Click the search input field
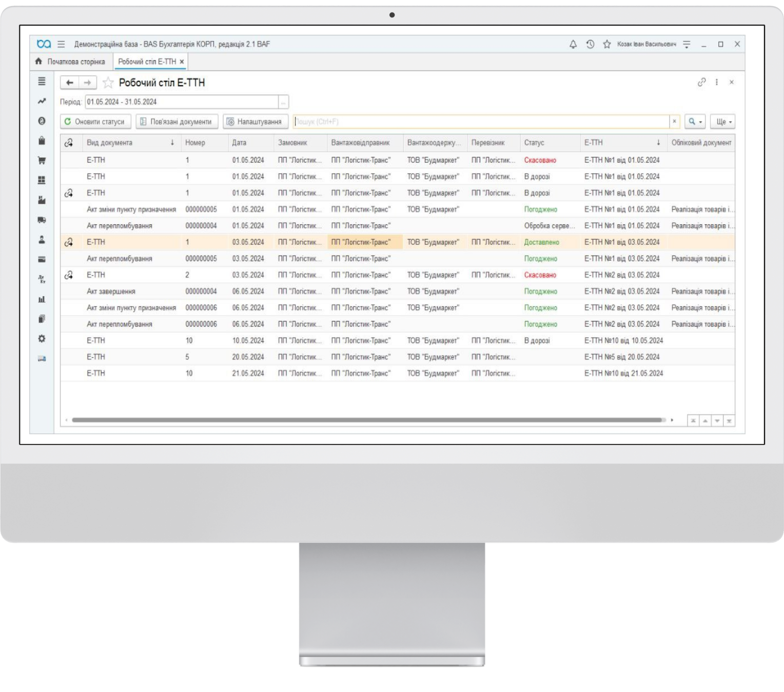 [481, 122]
